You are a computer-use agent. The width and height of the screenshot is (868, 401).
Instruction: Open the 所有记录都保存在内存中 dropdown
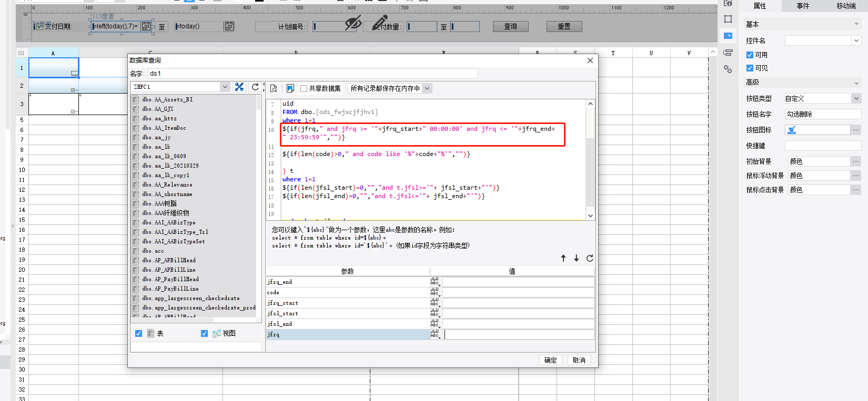(427, 88)
